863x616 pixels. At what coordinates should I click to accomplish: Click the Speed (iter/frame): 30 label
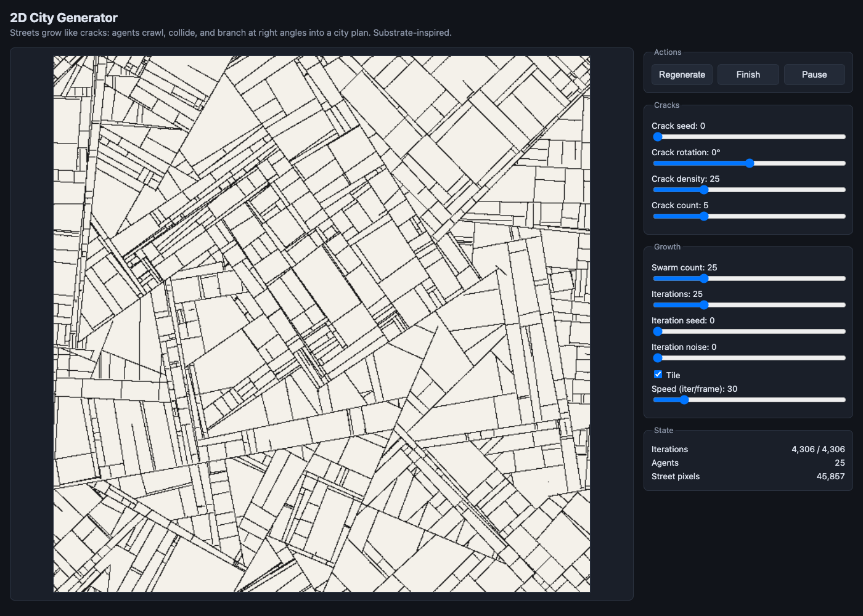[x=695, y=389]
